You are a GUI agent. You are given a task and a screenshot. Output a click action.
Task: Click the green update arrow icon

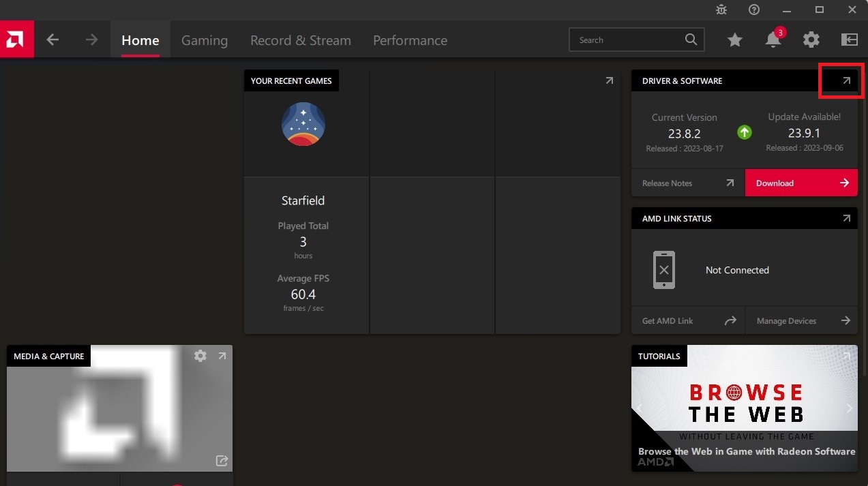click(744, 132)
